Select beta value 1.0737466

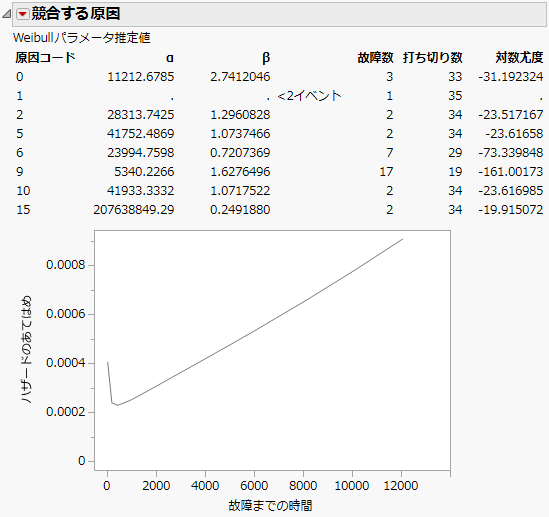240,133
